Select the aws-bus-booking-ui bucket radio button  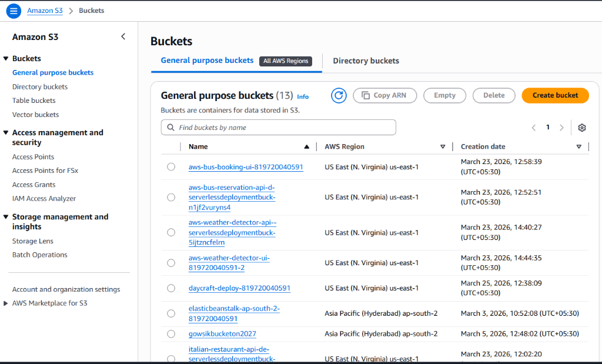[171, 166]
